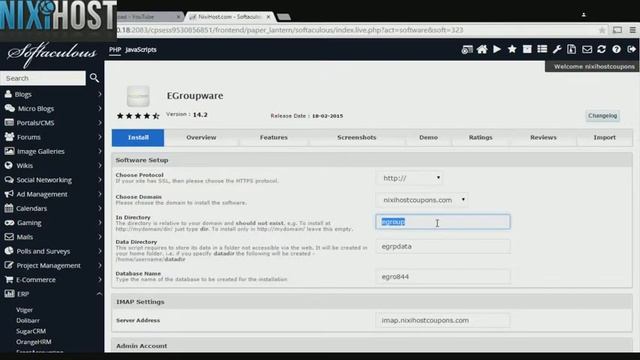Click the sidebar Search field
The width and height of the screenshot is (640, 360).
[43, 78]
